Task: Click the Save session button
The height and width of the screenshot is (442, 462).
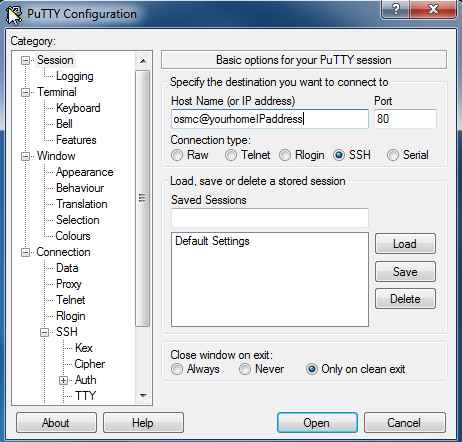Action: [x=405, y=272]
